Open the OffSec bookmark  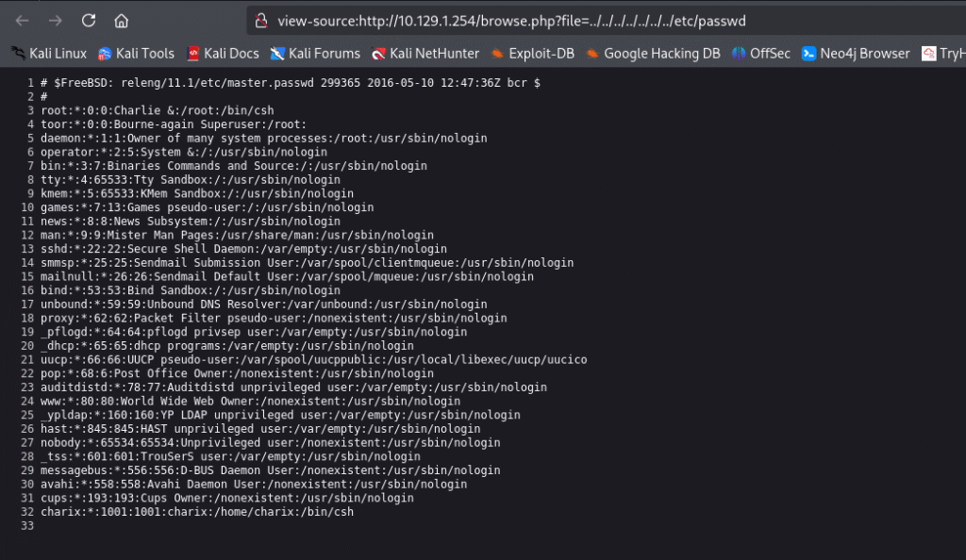[x=761, y=54]
